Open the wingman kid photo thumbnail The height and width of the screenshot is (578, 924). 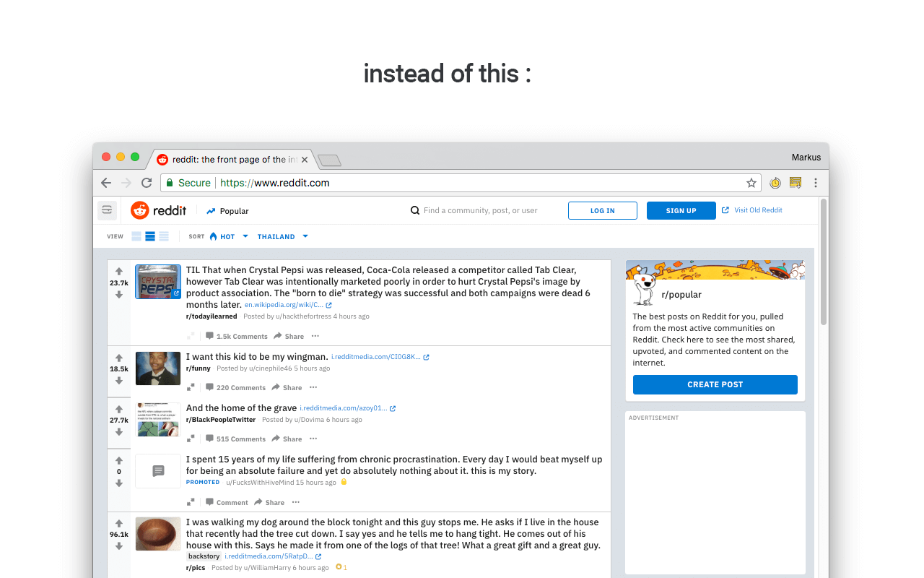coord(158,368)
